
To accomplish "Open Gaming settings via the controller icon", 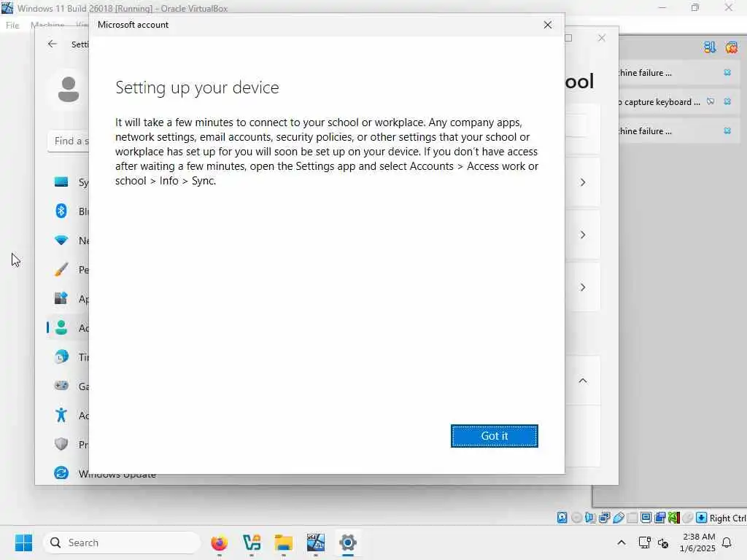I will (61, 386).
